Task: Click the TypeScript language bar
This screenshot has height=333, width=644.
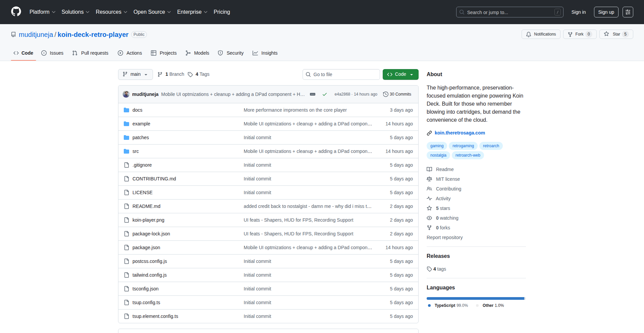Action: coord(475,298)
